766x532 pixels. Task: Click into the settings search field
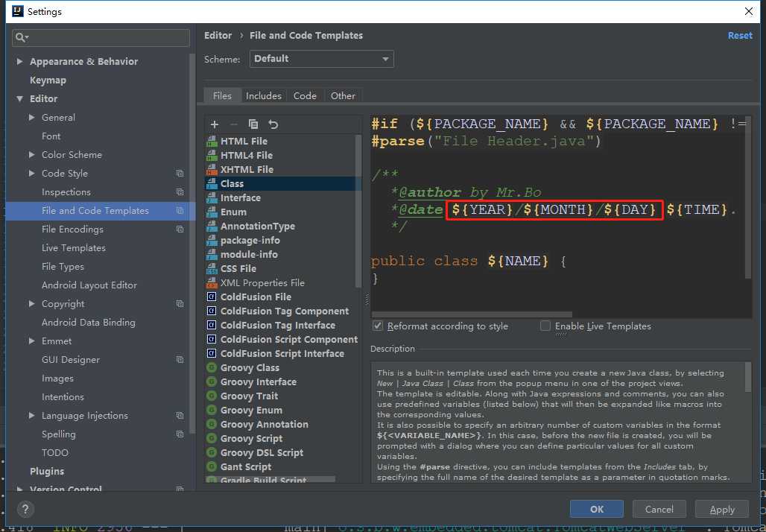point(101,37)
